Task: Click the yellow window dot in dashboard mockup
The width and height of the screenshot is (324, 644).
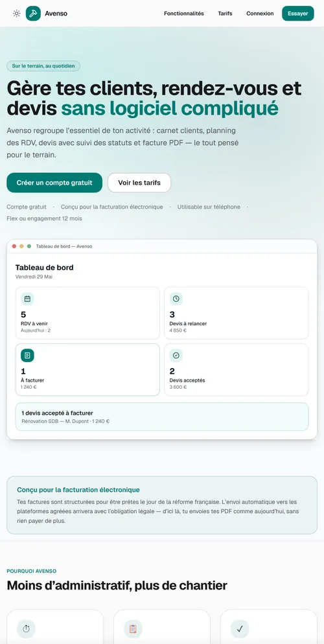Action: (x=21, y=246)
